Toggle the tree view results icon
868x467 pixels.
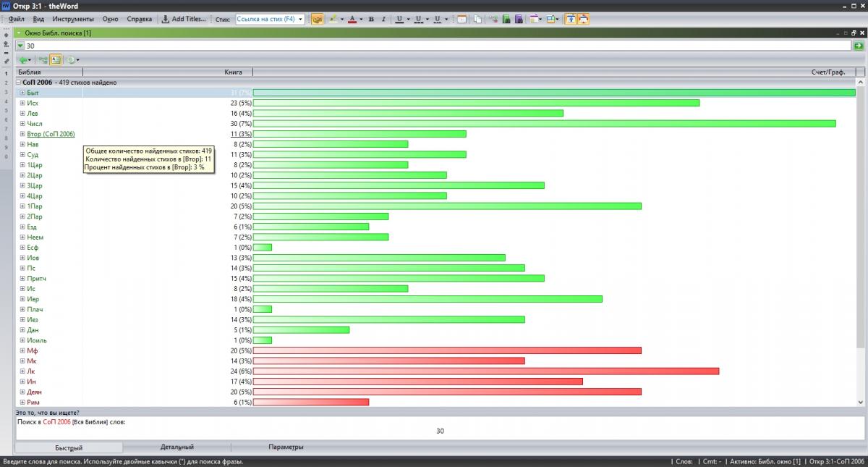(x=43, y=60)
